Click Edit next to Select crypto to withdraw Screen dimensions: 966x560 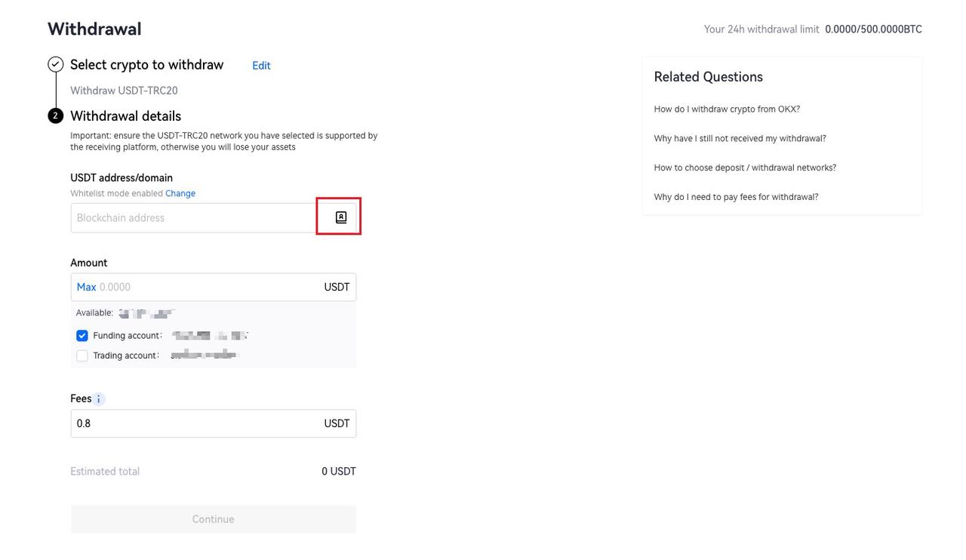coord(261,66)
